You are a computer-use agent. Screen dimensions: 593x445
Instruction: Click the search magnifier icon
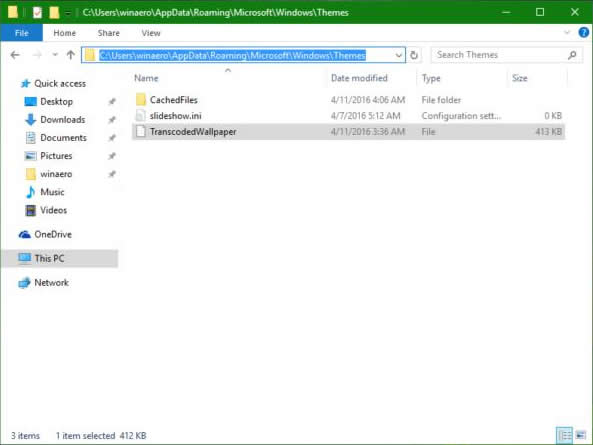[572, 55]
